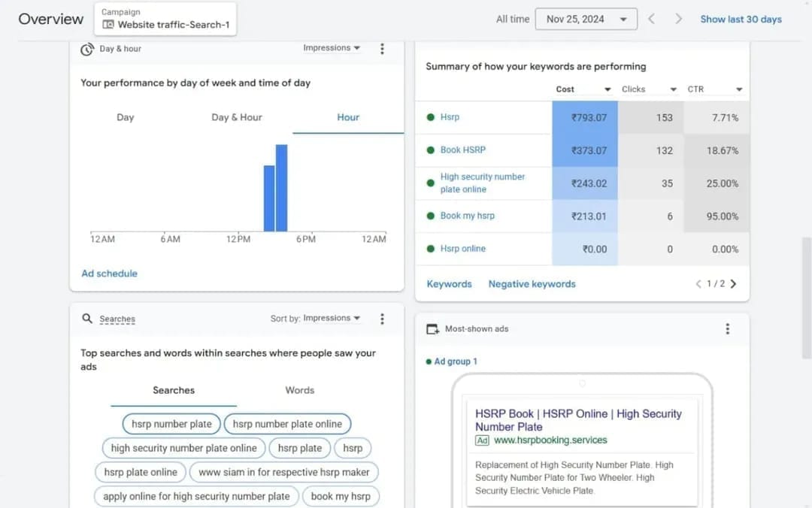The image size is (812, 508).
Task: Open the Most-shown ads three-dot menu
Action: point(727,328)
